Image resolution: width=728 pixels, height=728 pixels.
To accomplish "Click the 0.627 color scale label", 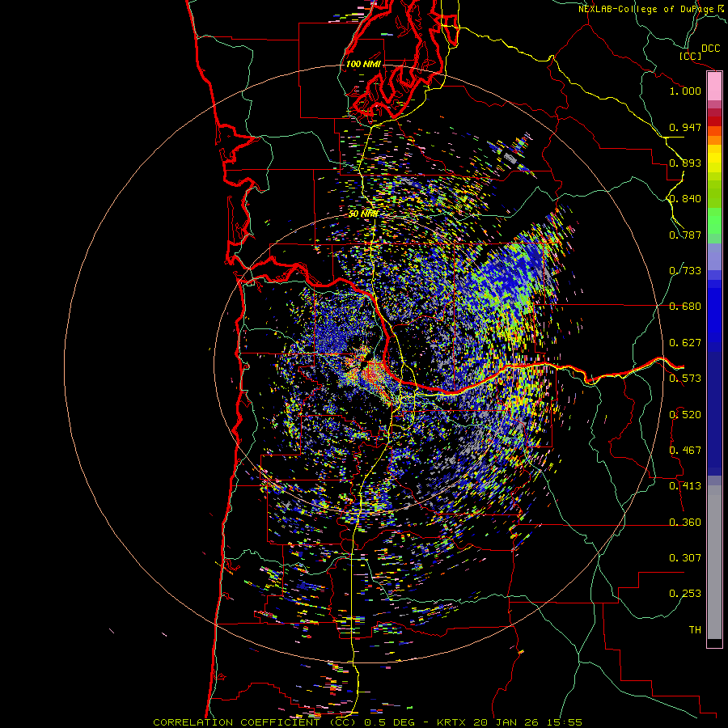I will [685, 343].
